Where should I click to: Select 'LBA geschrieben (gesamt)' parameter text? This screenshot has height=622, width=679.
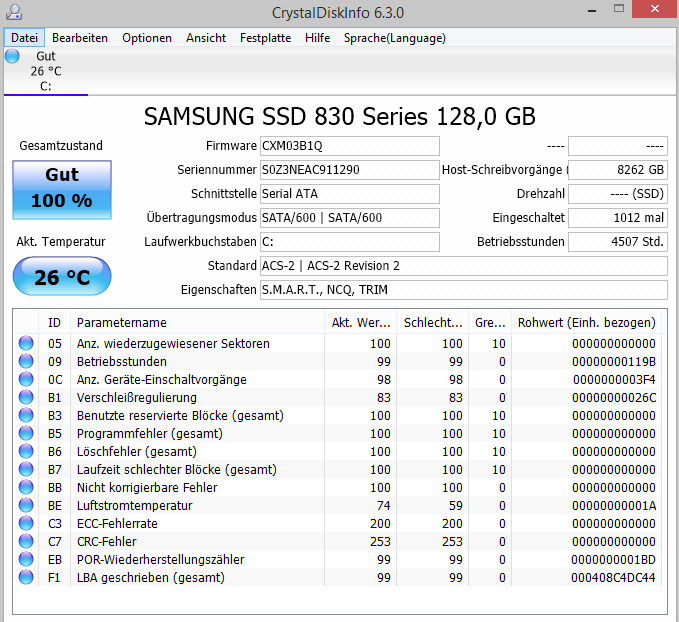click(151, 577)
